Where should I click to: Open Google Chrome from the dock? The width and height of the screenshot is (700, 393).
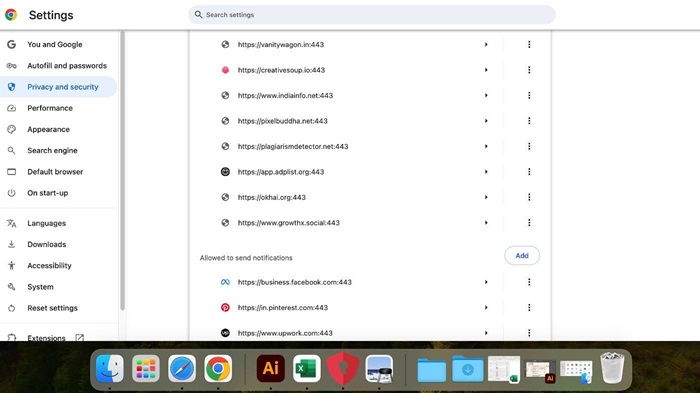tap(218, 368)
